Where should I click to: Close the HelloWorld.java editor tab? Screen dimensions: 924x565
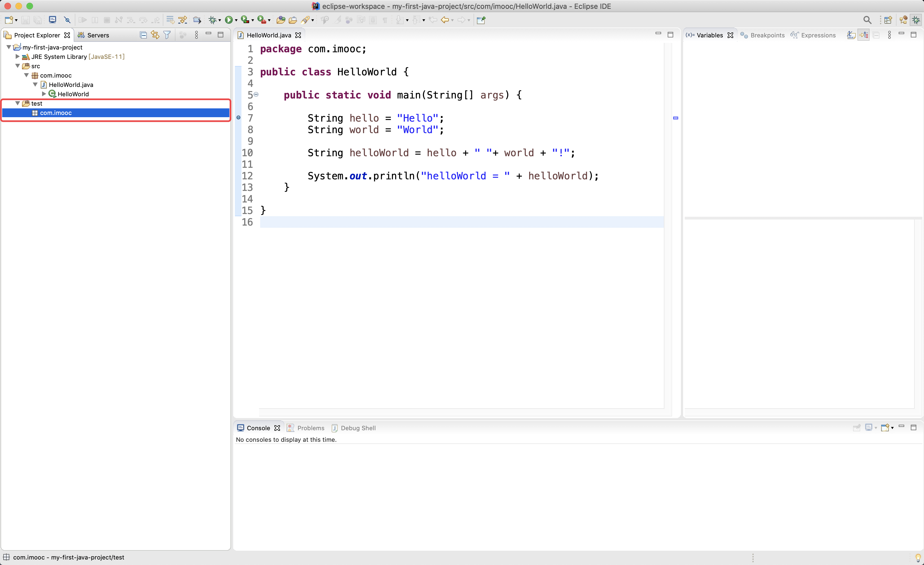point(298,35)
